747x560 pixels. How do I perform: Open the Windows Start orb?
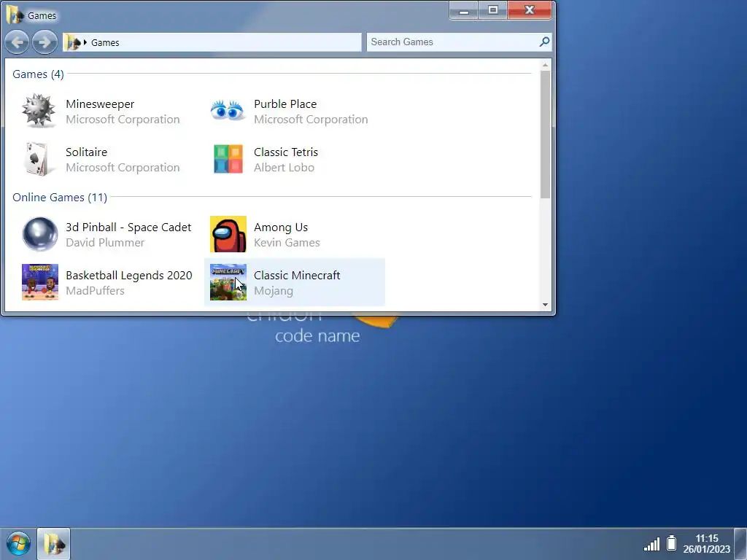click(x=18, y=544)
